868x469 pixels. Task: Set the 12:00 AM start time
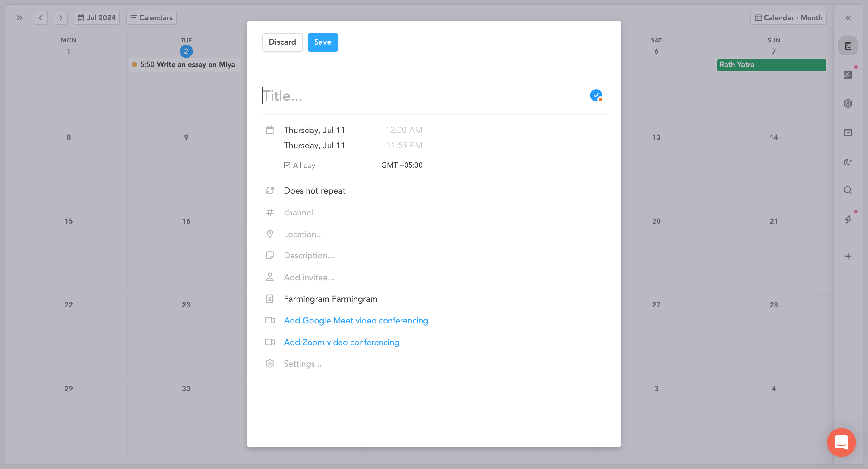(404, 130)
